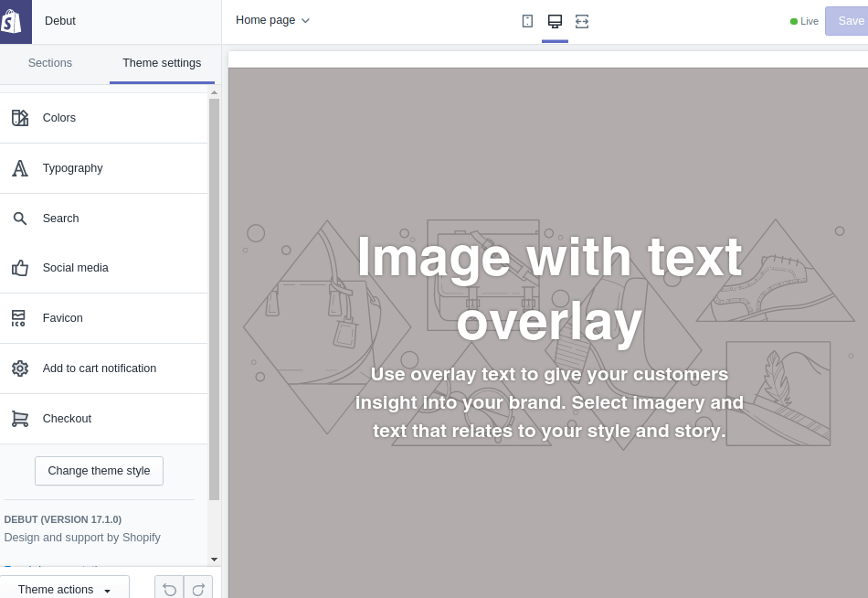This screenshot has height=598, width=868.
Task: Click Design and support by Shopify link
Action: 82,537
